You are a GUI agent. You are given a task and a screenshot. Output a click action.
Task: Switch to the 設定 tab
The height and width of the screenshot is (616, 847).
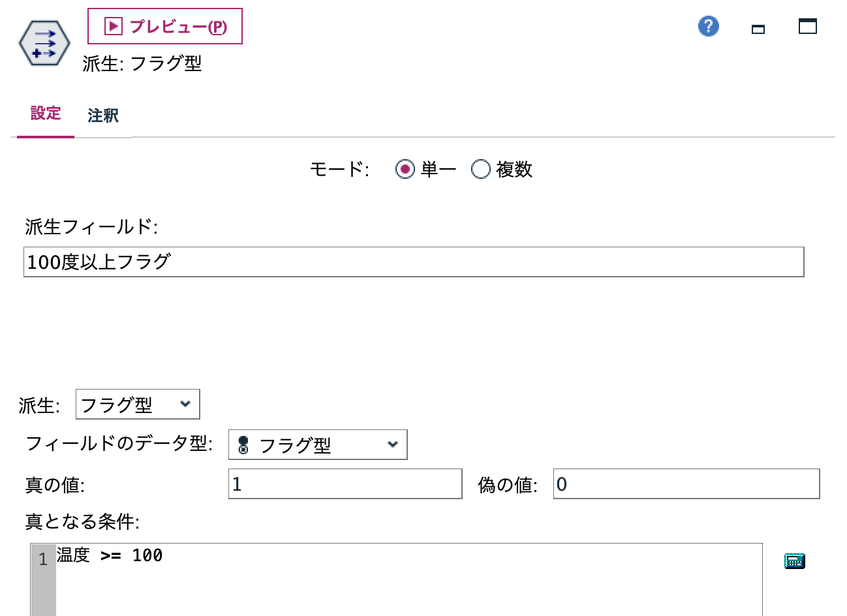pos(45,114)
